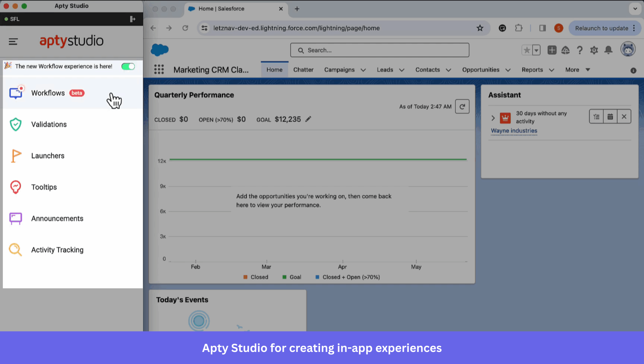Collapse the Apty Studio panel with hamburger menu
This screenshot has width=644, height=364.
click(13, 42)
